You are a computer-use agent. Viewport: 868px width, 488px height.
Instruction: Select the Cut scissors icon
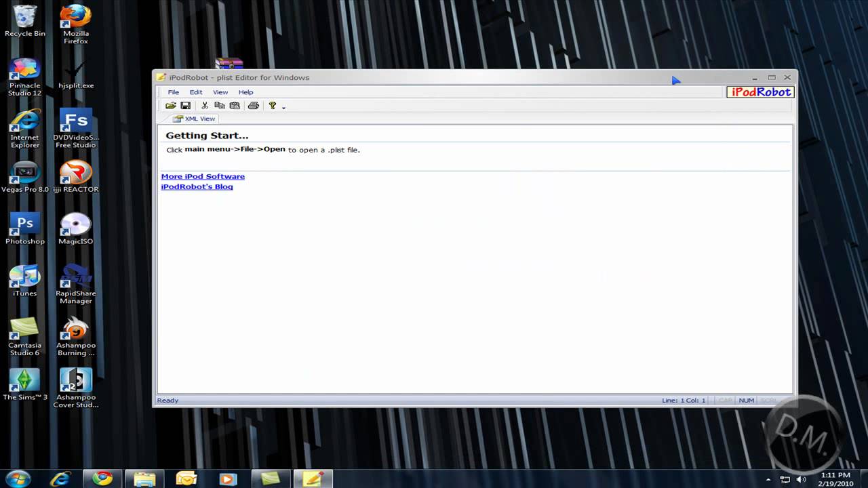(x=205, y=106)
